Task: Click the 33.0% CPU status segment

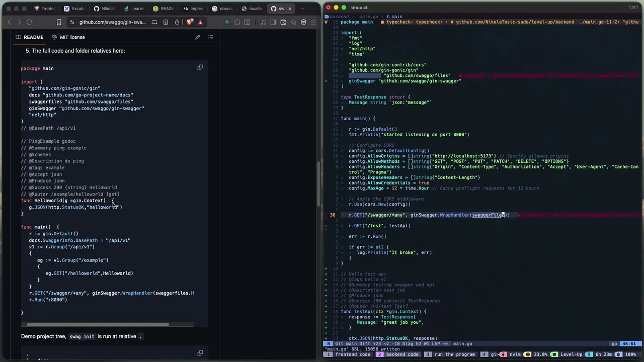Action: click(537, 354)
